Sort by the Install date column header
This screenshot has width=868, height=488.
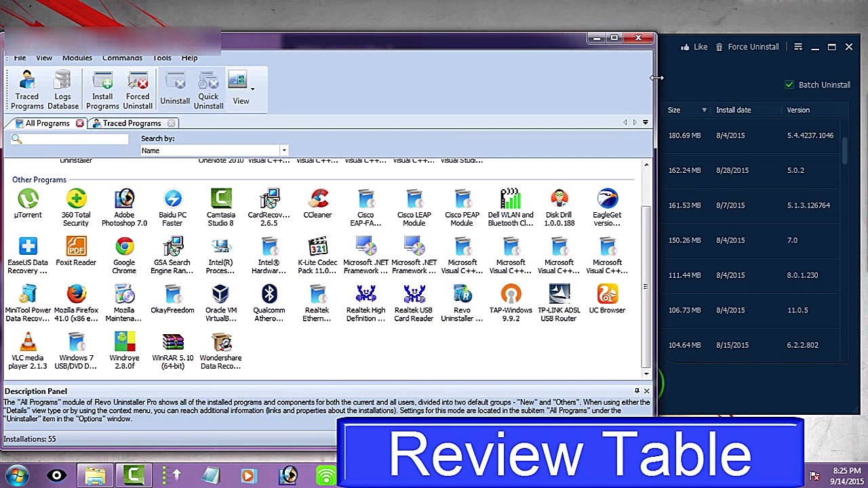click(733, 110)
